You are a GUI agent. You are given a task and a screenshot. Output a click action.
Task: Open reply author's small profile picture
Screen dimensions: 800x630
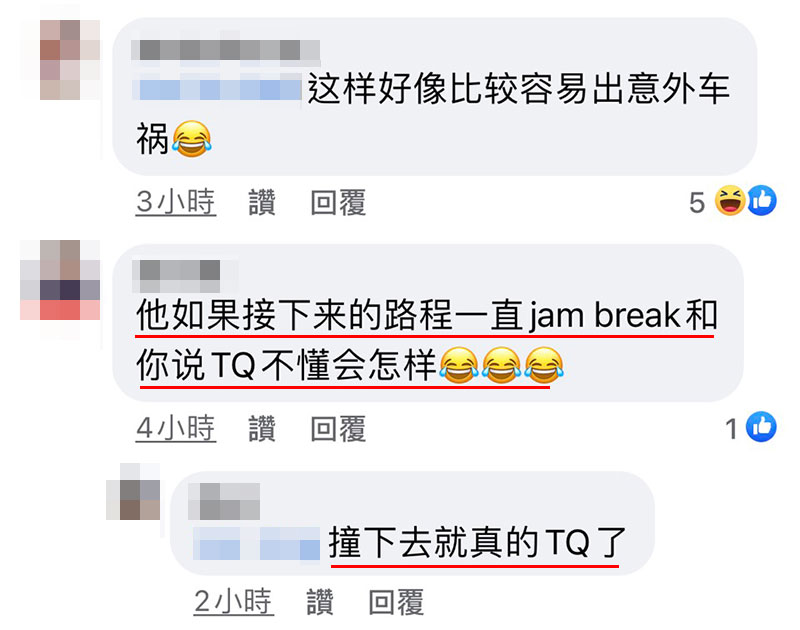(x=133, y=491)
